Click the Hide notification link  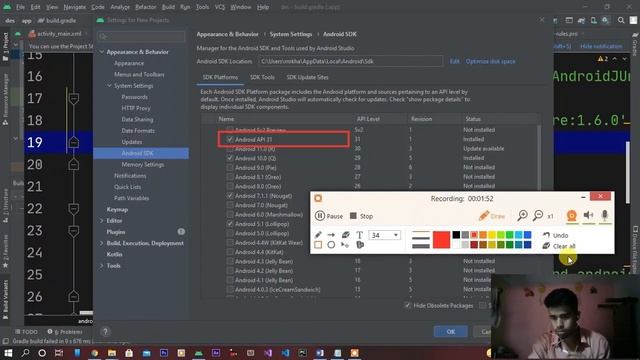[601, 47]
